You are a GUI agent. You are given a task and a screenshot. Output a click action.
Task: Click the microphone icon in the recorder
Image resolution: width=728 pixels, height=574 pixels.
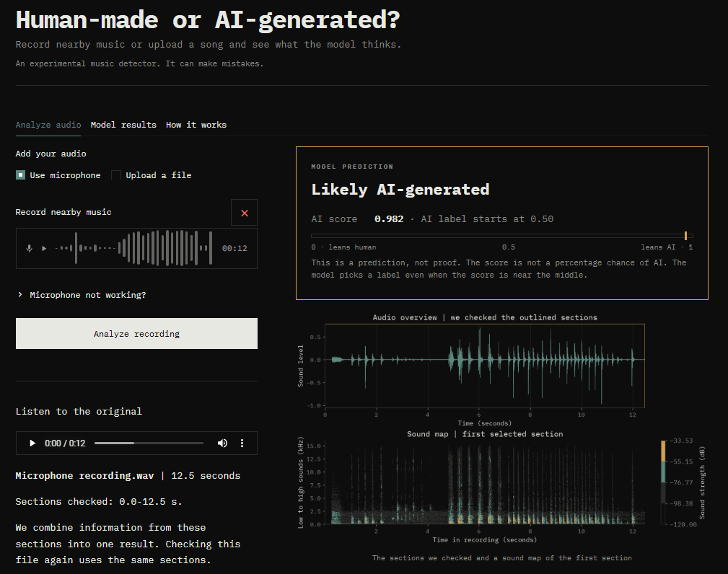30,248
